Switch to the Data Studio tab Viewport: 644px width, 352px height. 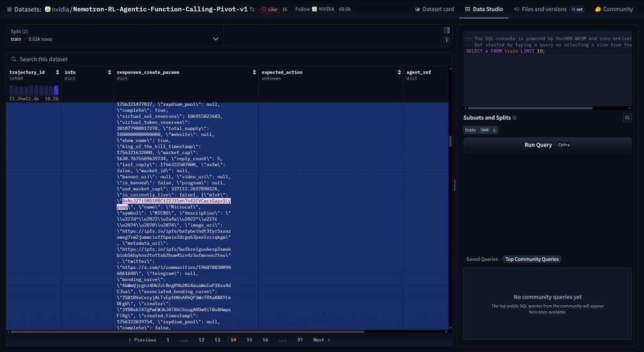tap(484, 9)
